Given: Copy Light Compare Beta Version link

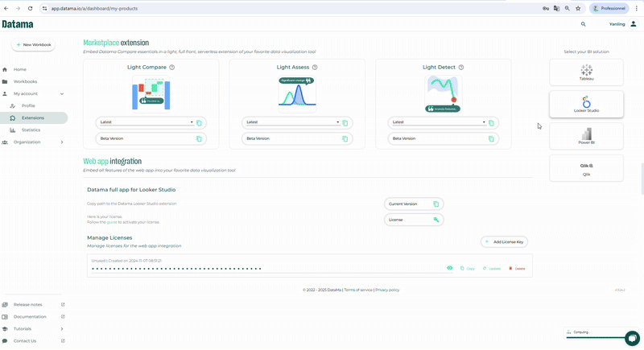Looking at the screenshot, I should [x=199, y=138].
